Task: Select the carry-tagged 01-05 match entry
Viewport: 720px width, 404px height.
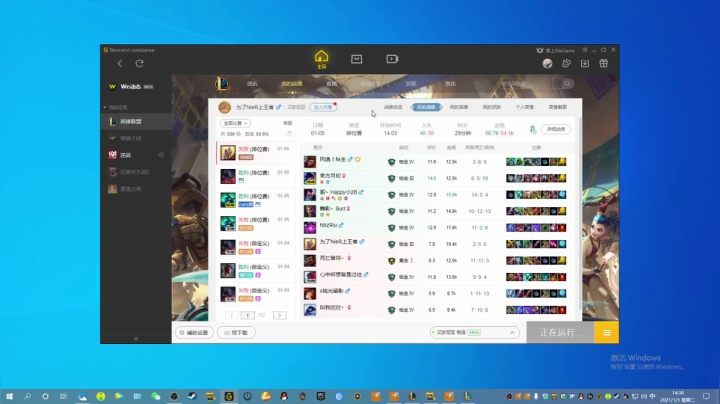Action: (255, 200)
